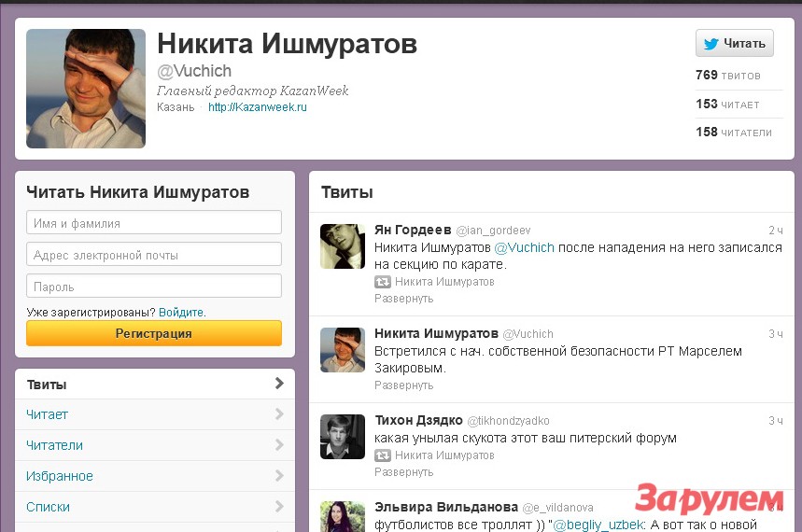Expand the Списки chevron arrow
Image resolution: width=802 pixels, height=532 pixels.
[x=279, y=507]
